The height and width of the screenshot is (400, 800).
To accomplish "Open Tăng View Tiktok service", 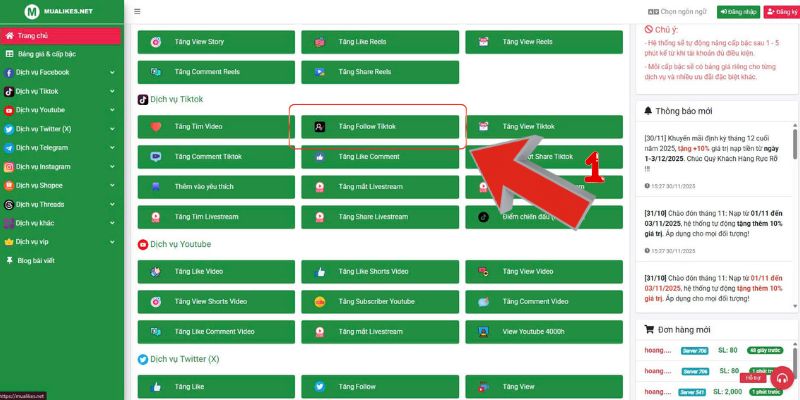I will coord(544,127).
